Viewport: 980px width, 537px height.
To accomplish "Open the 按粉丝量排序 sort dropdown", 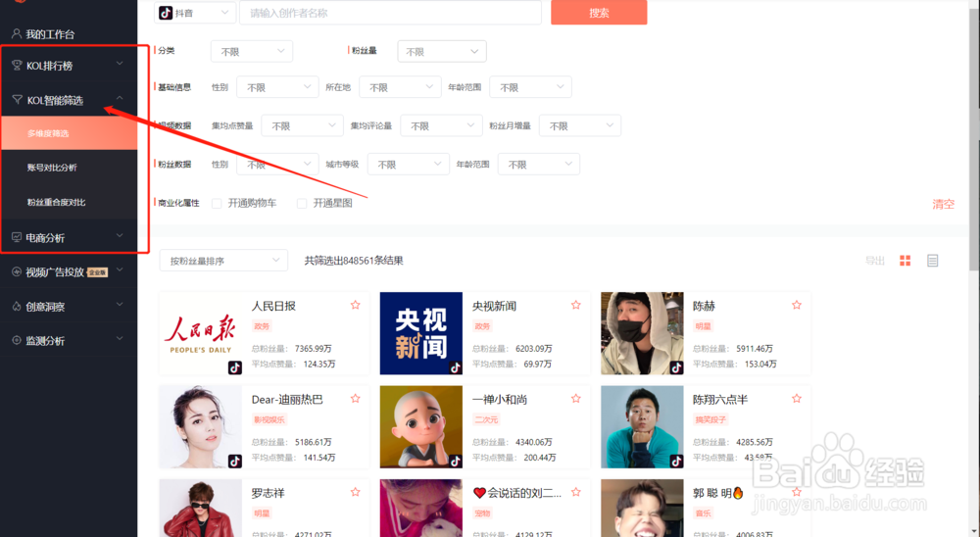I will pos(223,260).
